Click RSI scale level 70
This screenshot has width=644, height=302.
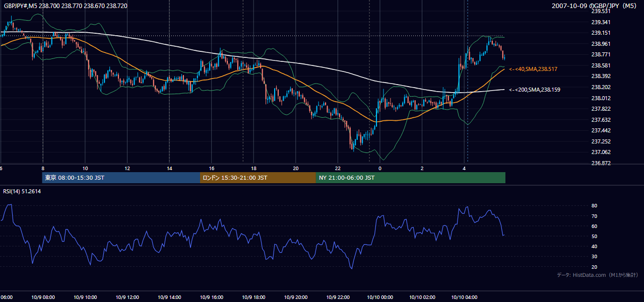click(595, 216)
